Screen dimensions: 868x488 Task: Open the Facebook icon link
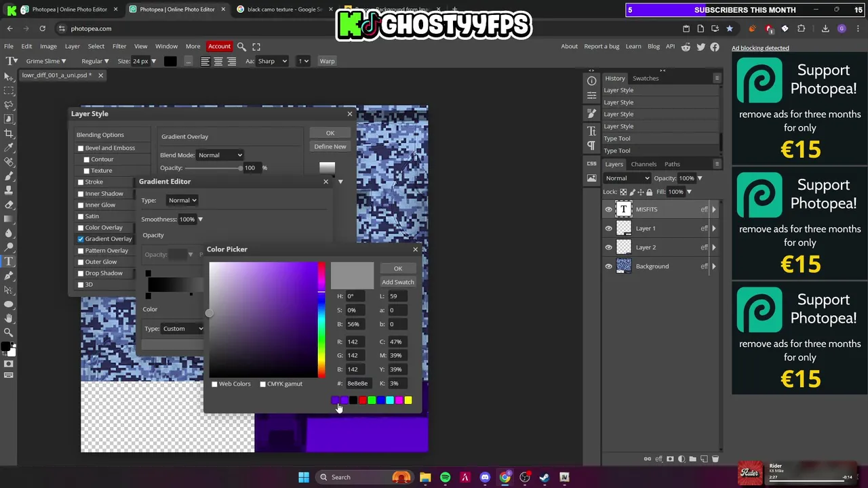click(715, 46)
